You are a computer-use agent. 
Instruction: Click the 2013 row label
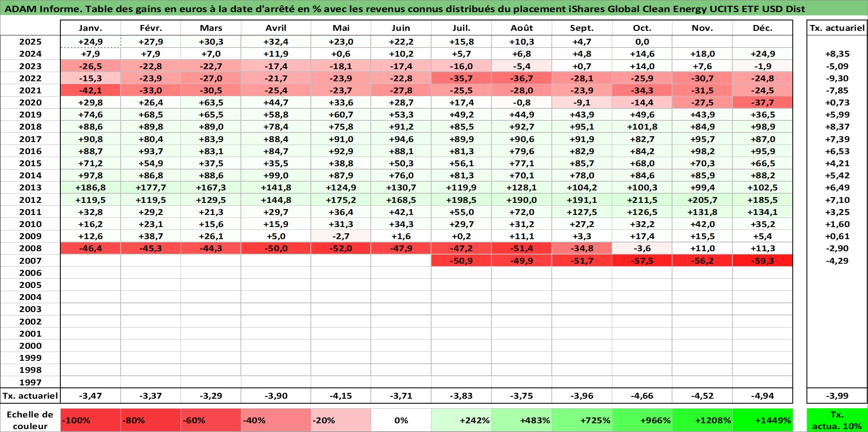coord(30,187)
